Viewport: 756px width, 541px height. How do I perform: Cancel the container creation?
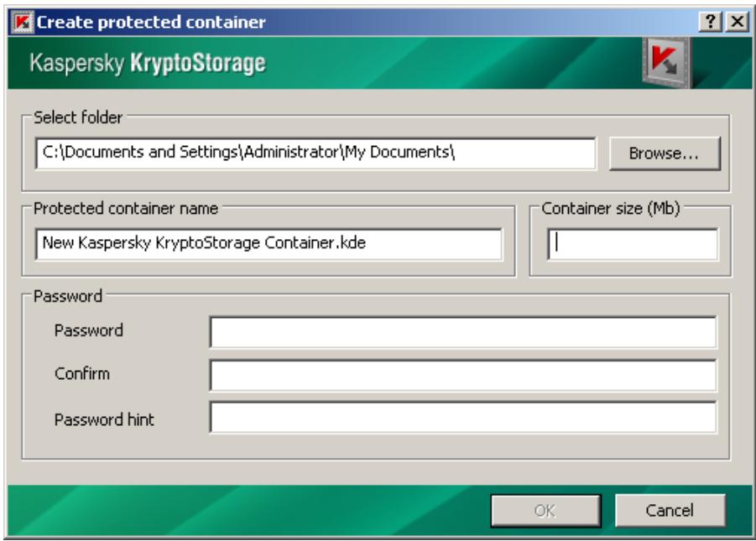point(670,510)
